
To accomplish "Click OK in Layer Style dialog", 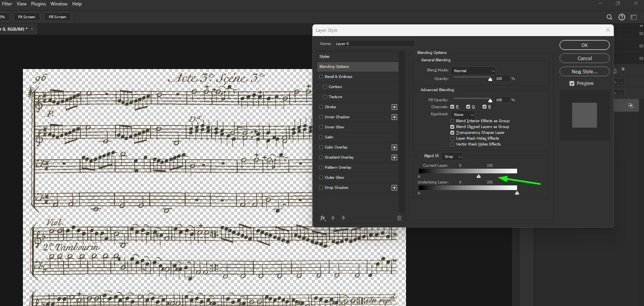I will [585, 45].
